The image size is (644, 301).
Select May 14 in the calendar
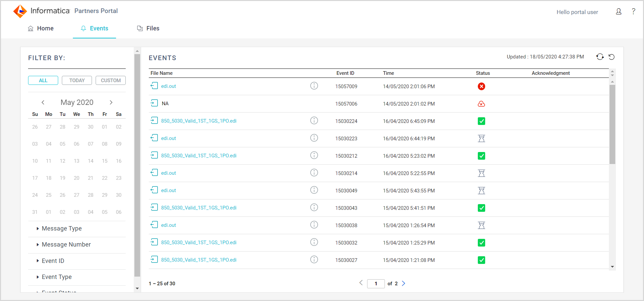91,161
